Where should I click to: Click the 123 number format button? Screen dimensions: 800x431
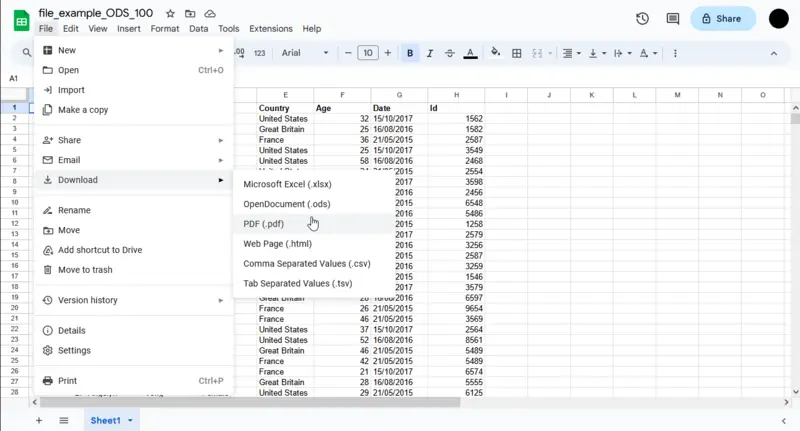[259, 53]
